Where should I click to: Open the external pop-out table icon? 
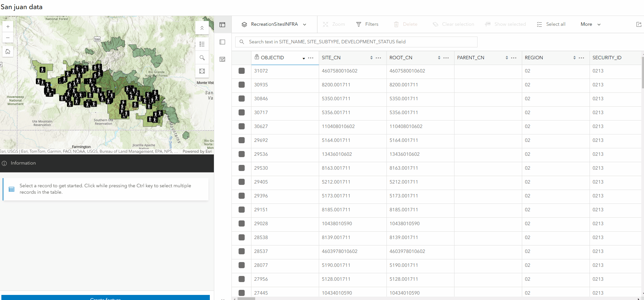(639, 24)
